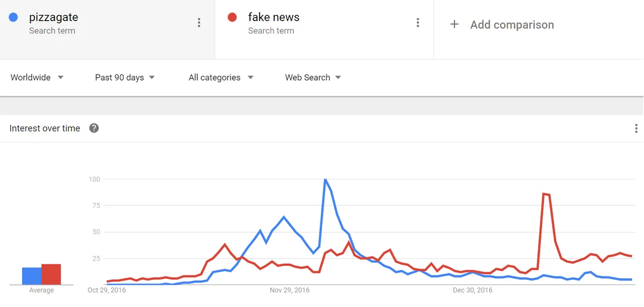Change the Web Search type dropdown

[313, 78]
